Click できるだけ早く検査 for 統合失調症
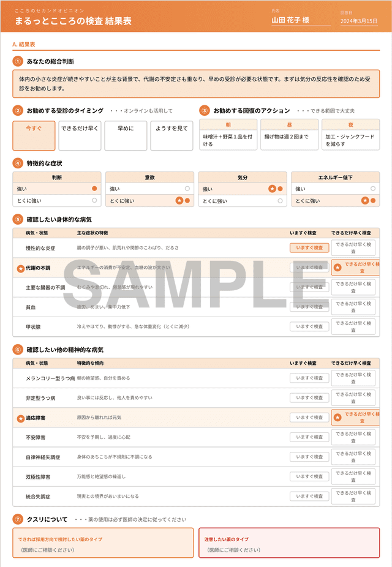 (x=353, y=496)
